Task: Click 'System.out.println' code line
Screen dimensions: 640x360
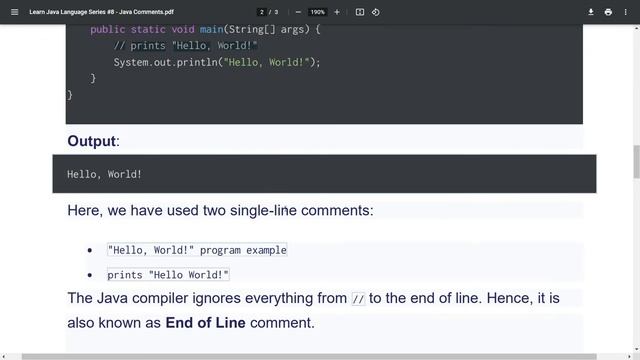Action: (217, 62)
